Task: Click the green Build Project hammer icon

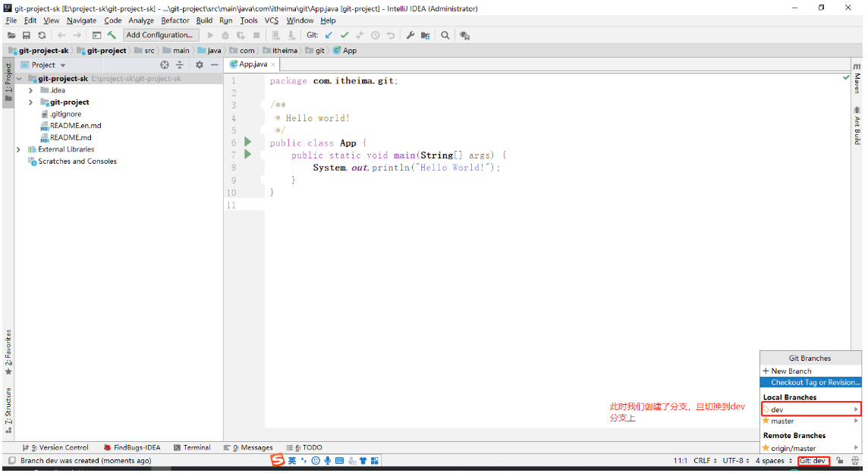Action: (x=112, y=36)
